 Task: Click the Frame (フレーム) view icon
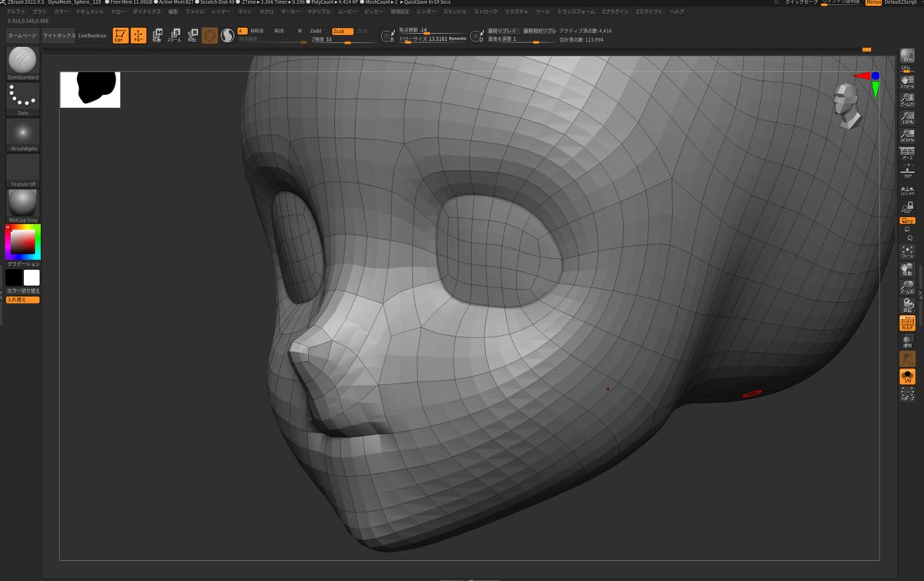[907, 252]
